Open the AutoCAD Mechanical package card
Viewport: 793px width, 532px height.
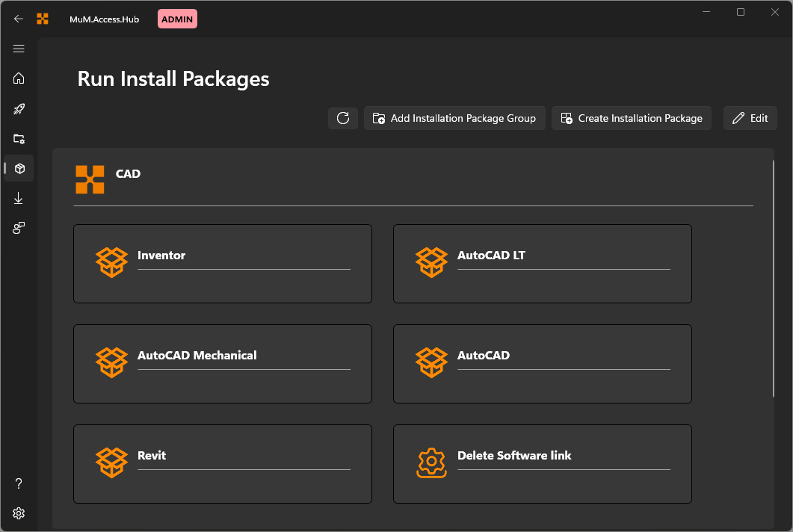pos(223,364)
